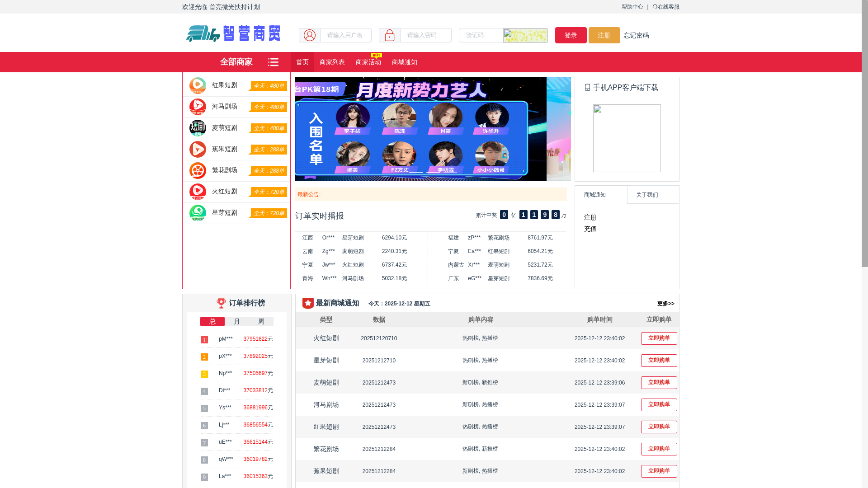Click the star badge icon by 最新商城通知
The height and width of the screenshot is (488, 868).
308,303
